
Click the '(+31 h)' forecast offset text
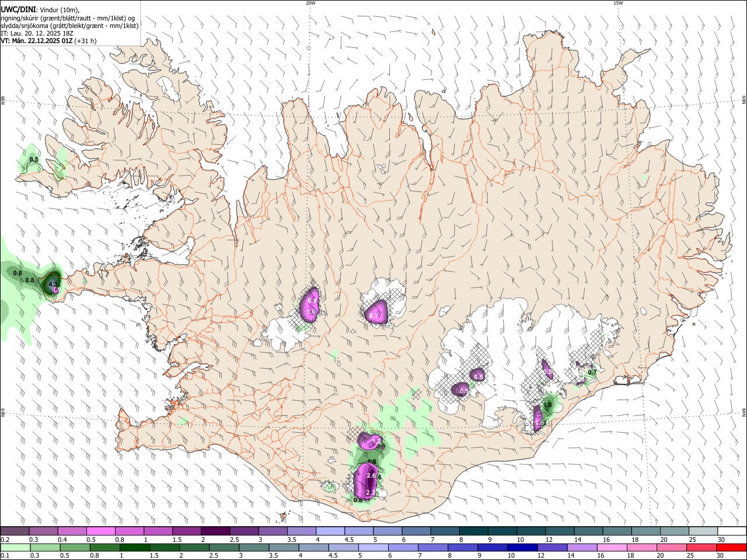[x=85, y=41]
